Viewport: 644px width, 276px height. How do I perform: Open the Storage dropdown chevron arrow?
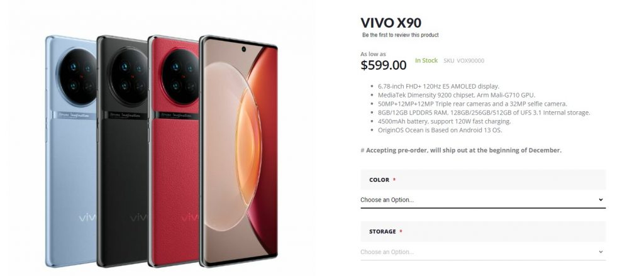click(x=601, y=251)
